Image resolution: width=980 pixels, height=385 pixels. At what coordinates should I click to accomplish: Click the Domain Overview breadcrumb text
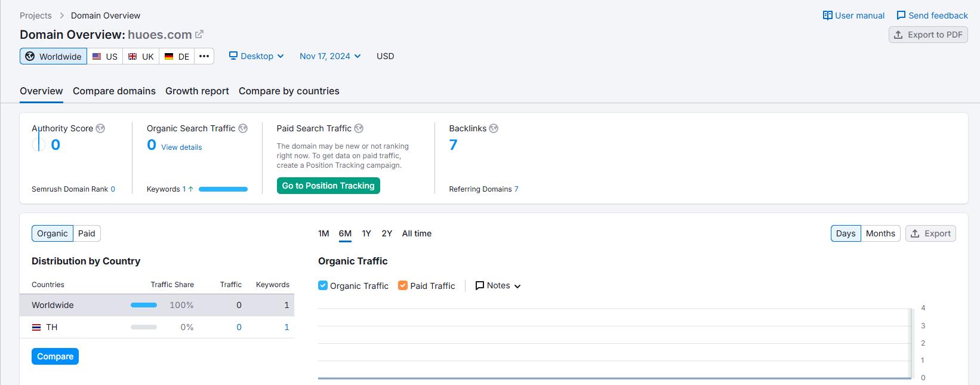106,16
